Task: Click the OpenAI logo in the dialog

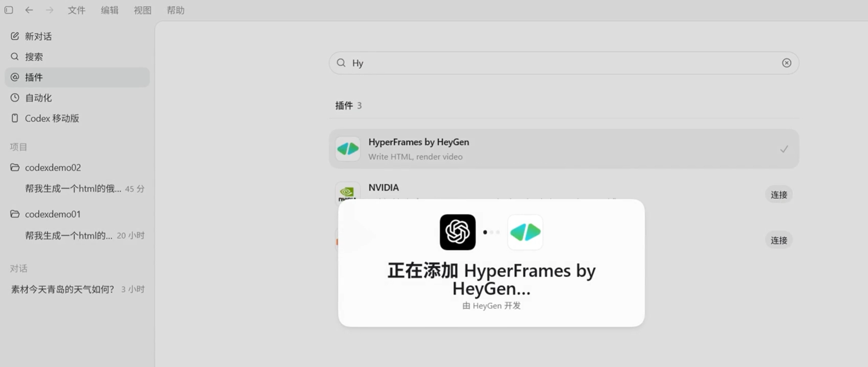Action: [x=457, y=232]
